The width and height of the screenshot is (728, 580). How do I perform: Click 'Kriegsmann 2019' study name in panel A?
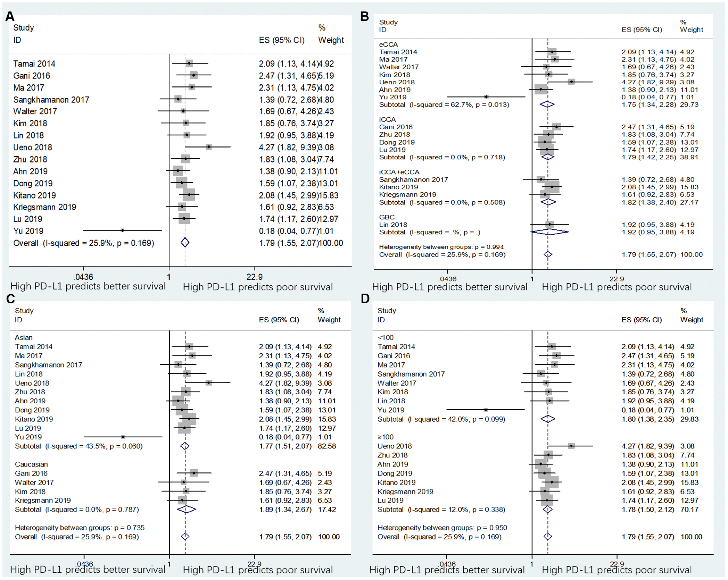click(x=44, y=207)
